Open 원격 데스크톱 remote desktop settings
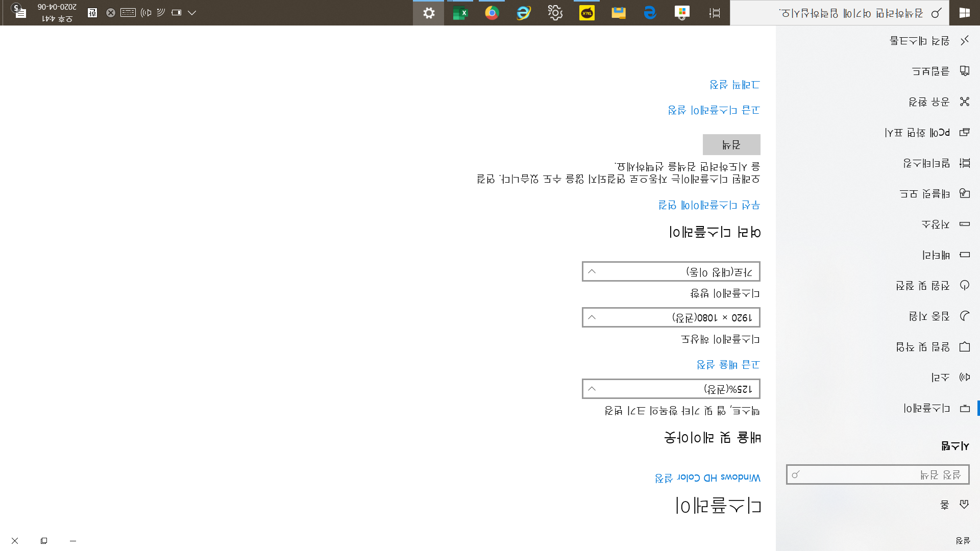Screen dimensions: 980x551 click(x=920, y=41)
